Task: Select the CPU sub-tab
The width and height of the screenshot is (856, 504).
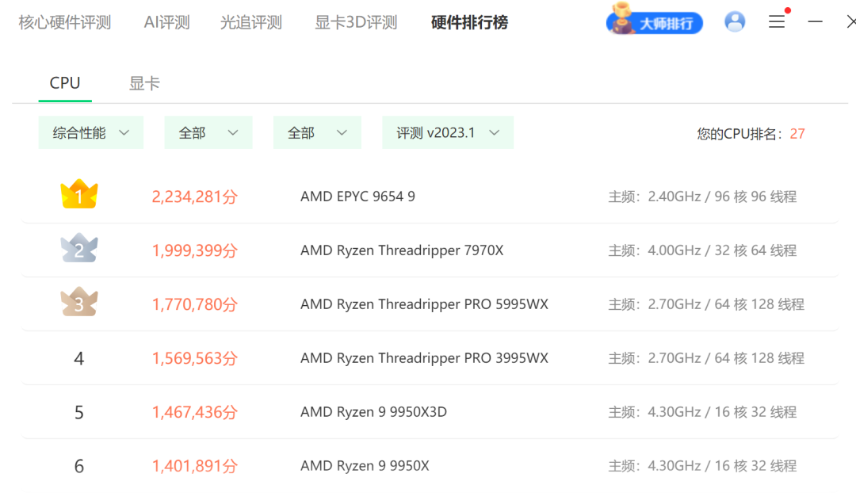Action: pyautogui.click(x=65, y=83)
